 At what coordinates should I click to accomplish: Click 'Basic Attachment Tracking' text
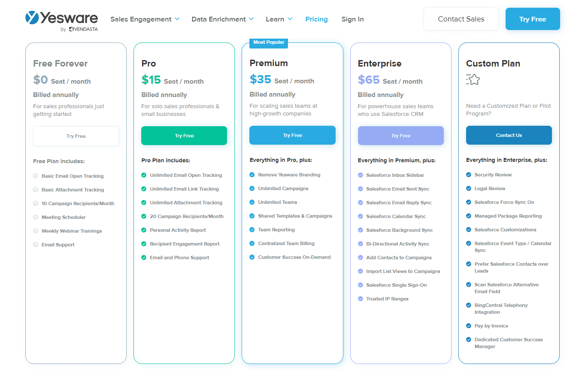click(73, 190)
